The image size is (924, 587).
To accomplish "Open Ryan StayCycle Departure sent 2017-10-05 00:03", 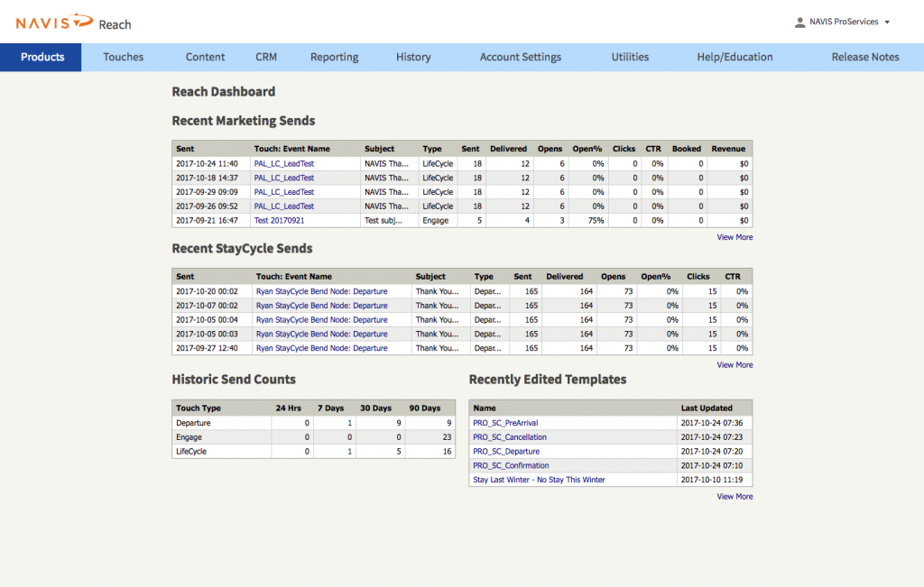I will click(322, 334).
